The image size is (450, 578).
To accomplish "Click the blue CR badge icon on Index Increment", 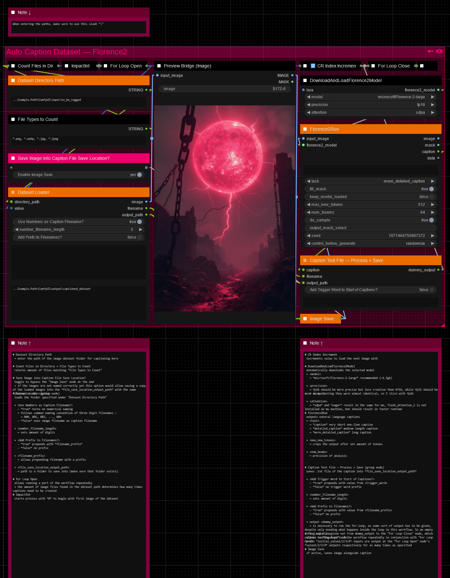I will [313, 66].
